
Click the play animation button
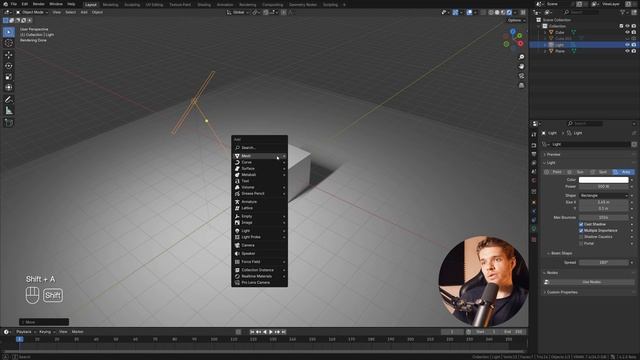click(271, 332)
